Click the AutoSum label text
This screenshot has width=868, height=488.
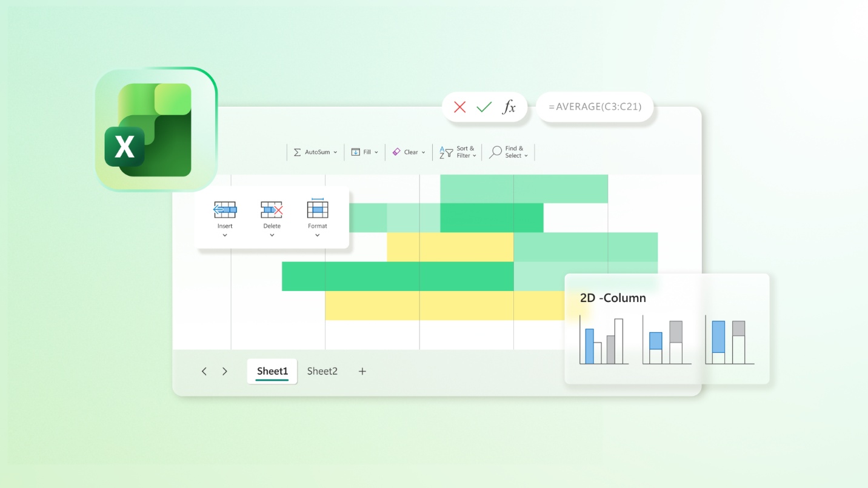(317, 153)
